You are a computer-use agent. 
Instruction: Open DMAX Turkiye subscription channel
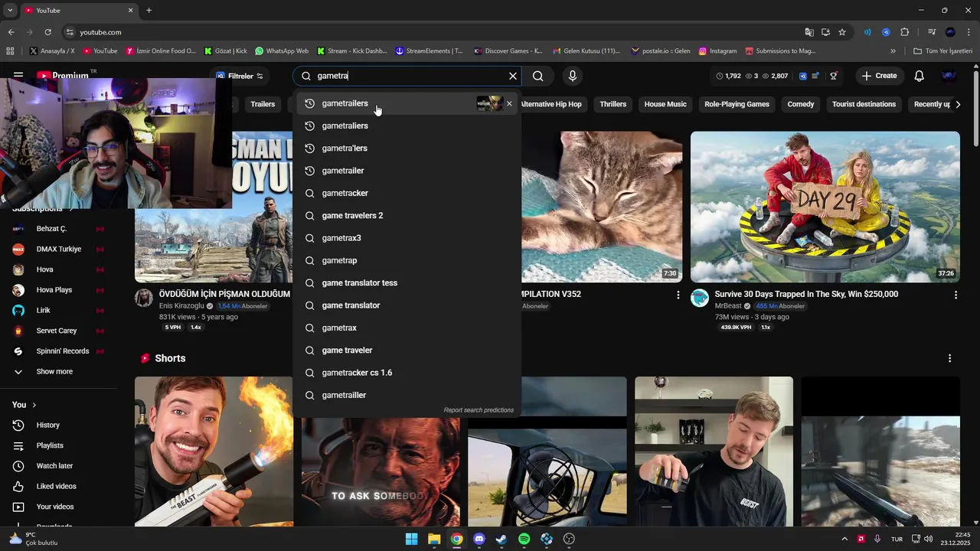pyautogui.click(x=60, y=249)
